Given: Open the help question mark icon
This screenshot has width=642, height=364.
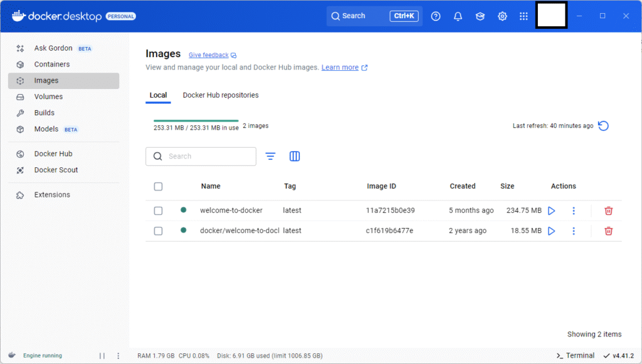Looking at the screenshot, I should pyautogui.click(x=436, y=16).
